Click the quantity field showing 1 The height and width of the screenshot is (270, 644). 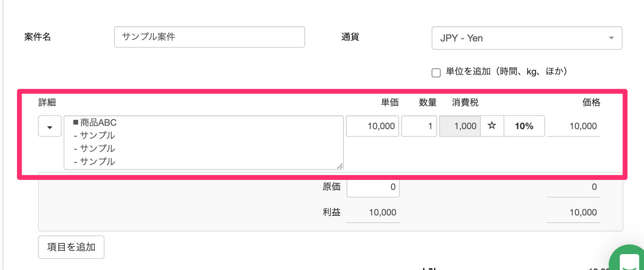[419, 126]
